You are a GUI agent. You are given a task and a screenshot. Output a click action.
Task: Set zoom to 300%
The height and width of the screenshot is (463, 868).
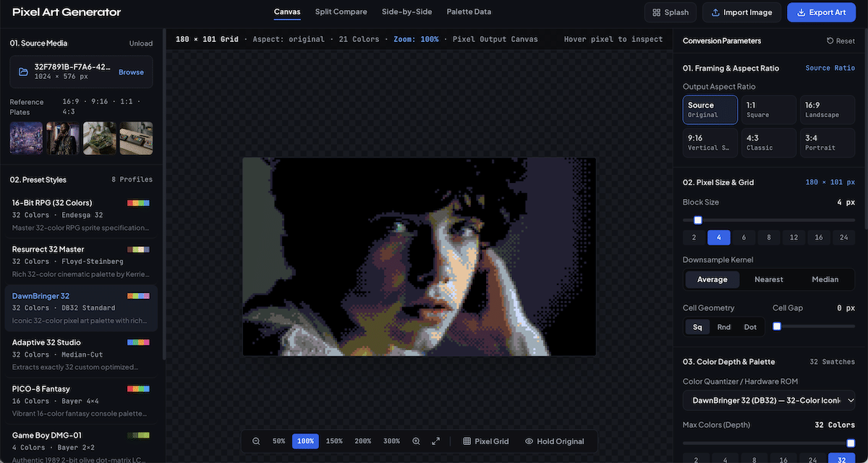tap(391, 441)
